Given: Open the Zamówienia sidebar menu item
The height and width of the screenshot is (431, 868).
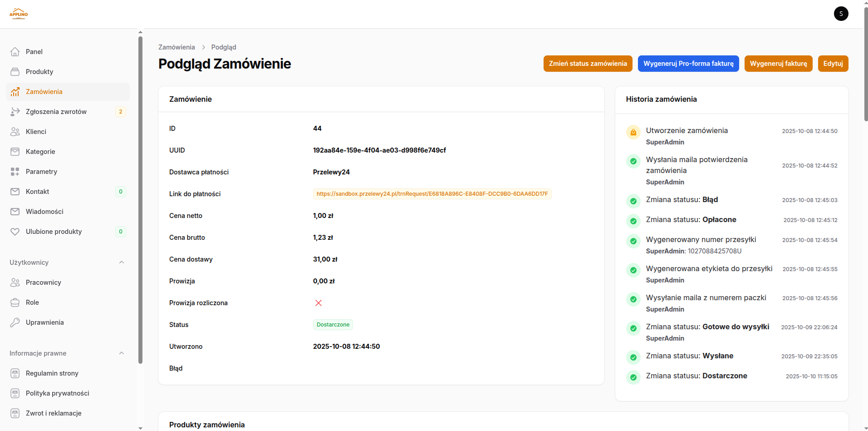Looking at the screenshot, I should [44, 92].
